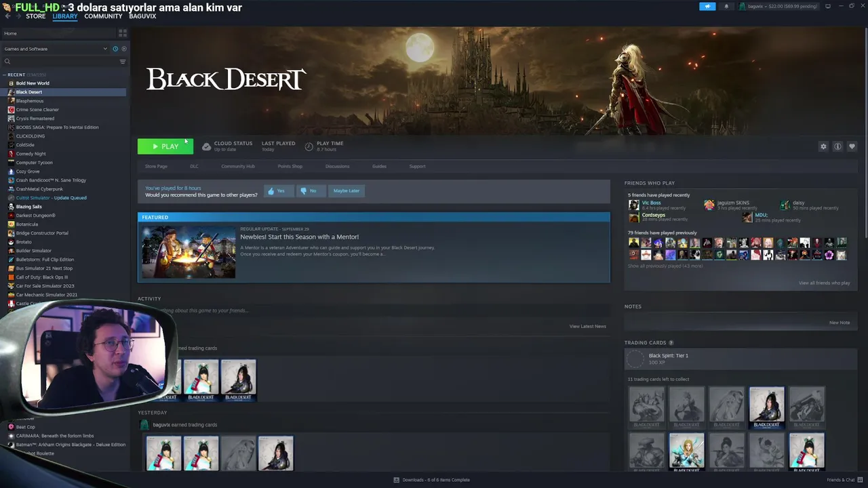This screenshot has width=868, height=488.
Task: Click Maybe Later on recommendation prompt
Action: coord(347,191)
